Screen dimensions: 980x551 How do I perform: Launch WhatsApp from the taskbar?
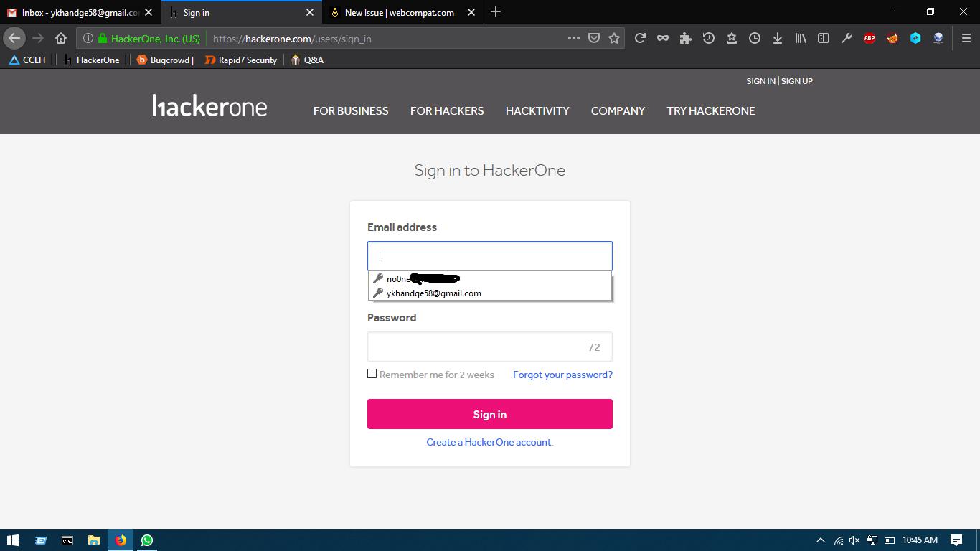147,540
